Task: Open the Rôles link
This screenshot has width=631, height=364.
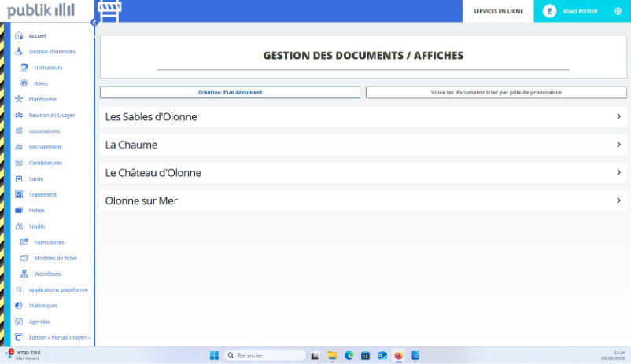Action: point(41,83)
